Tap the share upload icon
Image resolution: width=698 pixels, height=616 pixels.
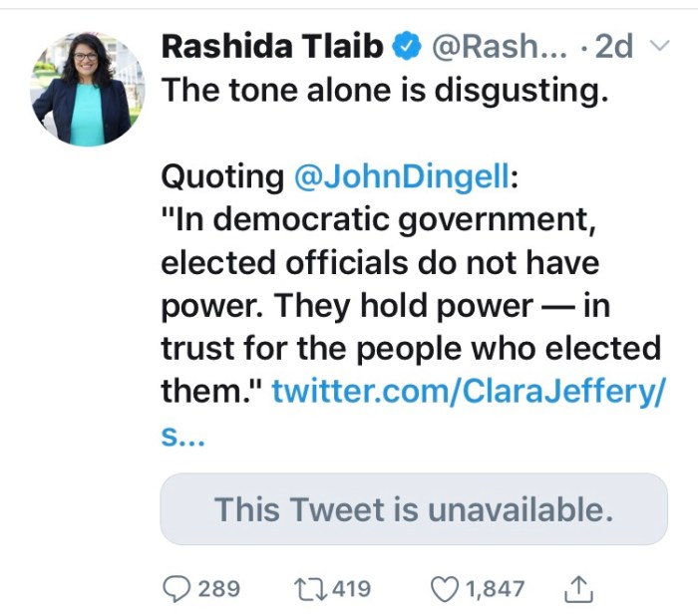pos(579,589)
